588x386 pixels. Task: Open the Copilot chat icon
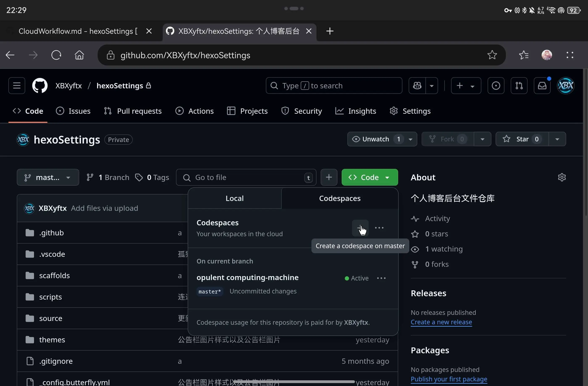(417, 86)
